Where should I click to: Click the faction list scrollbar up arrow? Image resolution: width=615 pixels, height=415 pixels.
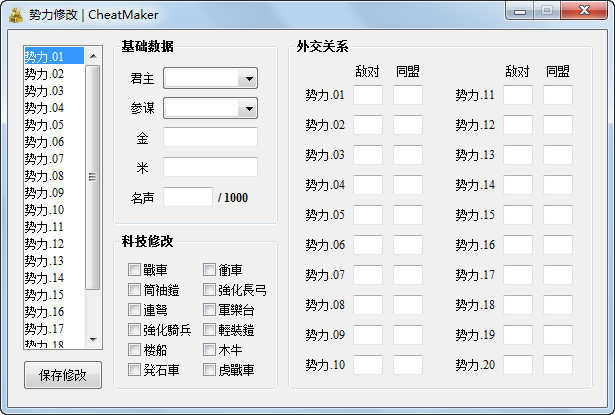(x=93, y=56)
